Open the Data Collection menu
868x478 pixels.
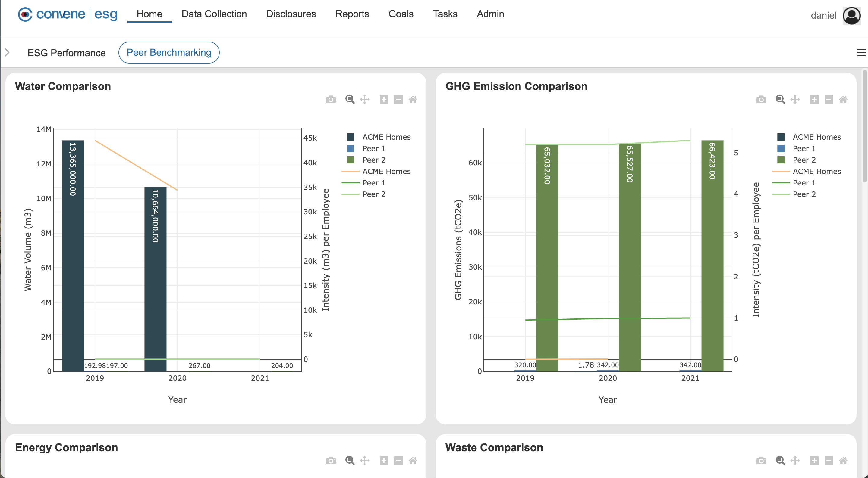214,14
